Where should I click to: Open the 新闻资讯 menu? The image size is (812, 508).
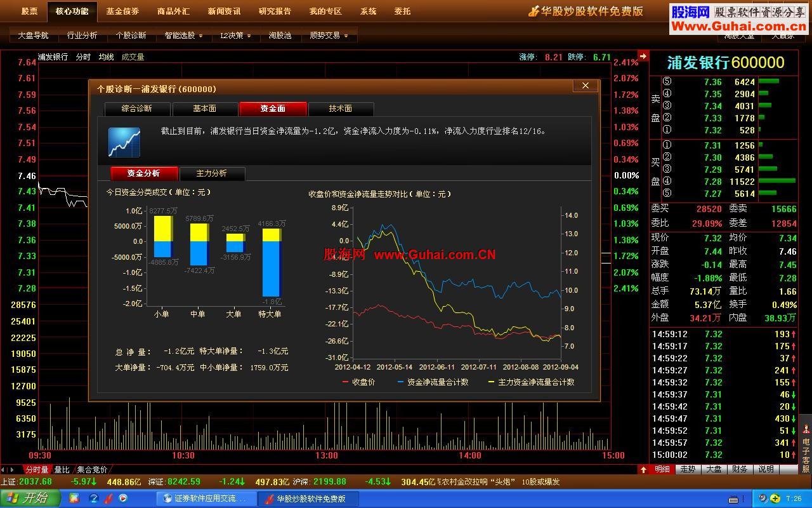click(224, 11)
